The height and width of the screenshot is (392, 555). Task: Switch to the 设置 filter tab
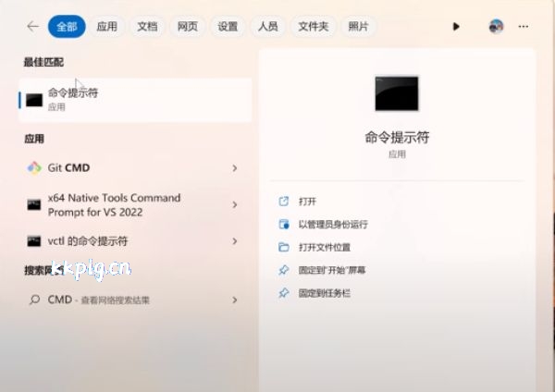click(x=228, y=27)
